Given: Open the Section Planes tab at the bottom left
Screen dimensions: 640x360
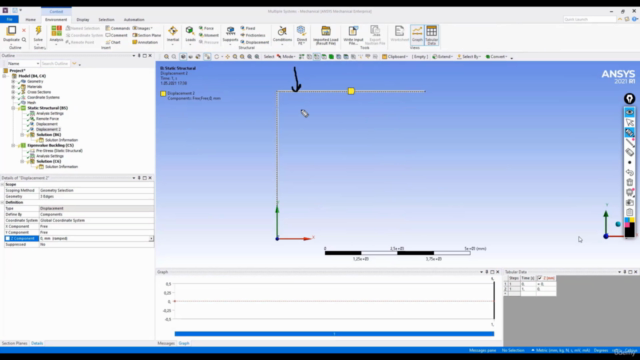Looking at the screenshot, I should [x=14, y=343].
